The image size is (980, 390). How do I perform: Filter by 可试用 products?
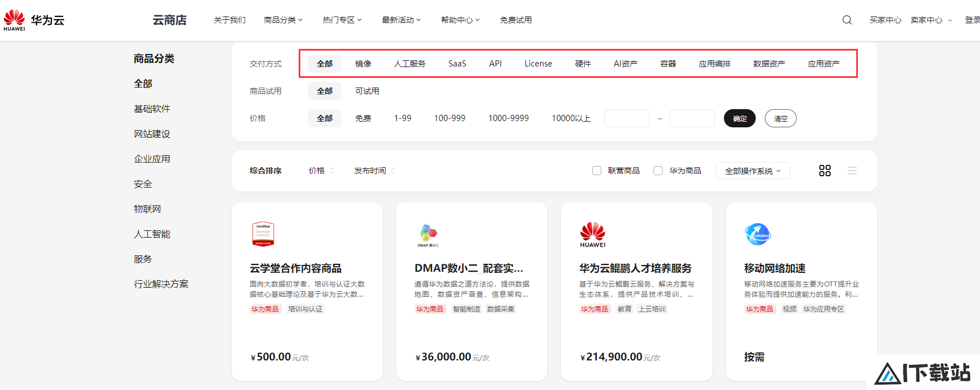coord(367,91)
